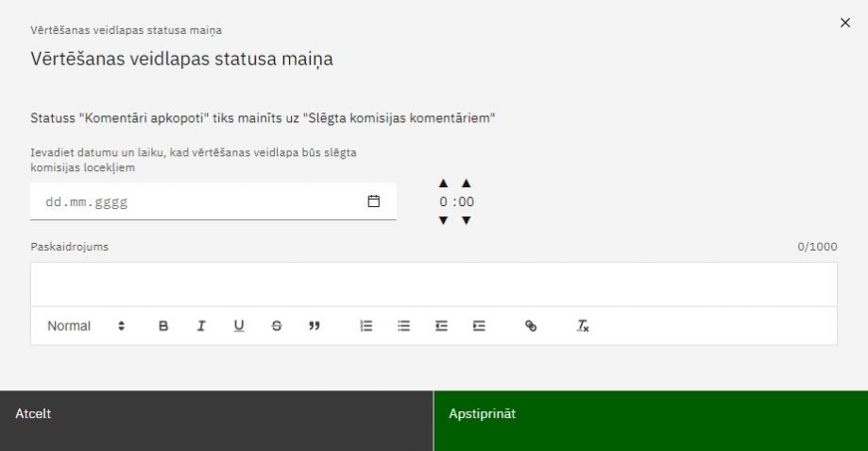868x451 pixels.
Task: Increase the hour value
Action: pyautogui.click(x=444, y=183)
